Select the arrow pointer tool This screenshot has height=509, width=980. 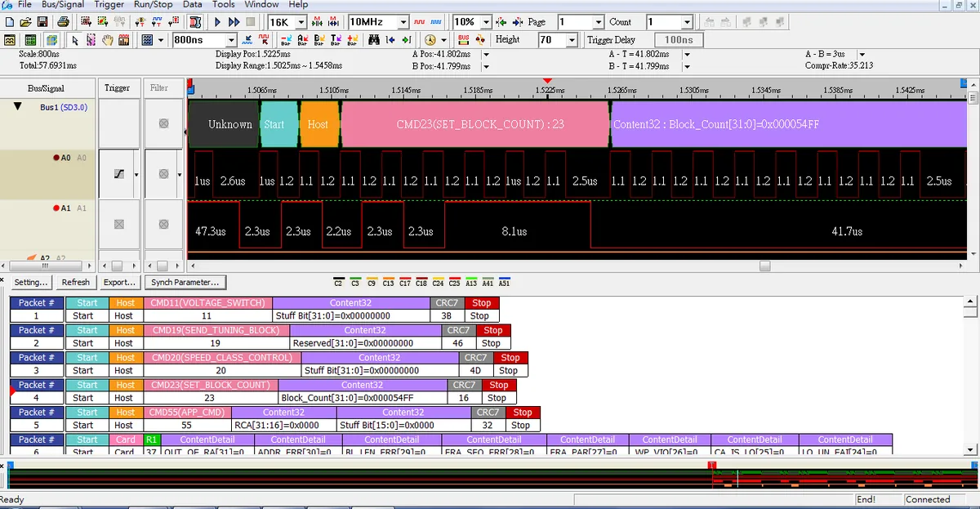(x=75, y=40)
